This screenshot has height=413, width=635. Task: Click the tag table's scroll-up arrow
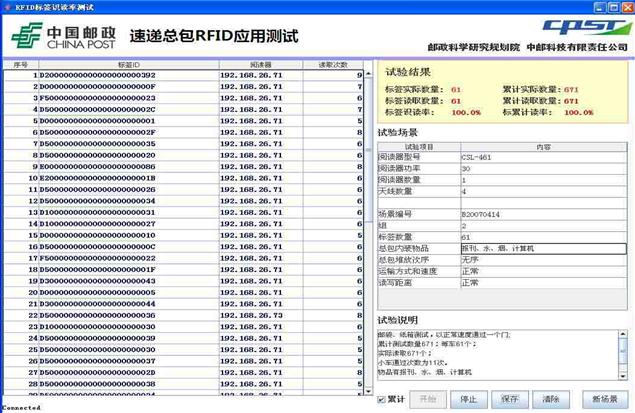(369, 74)
